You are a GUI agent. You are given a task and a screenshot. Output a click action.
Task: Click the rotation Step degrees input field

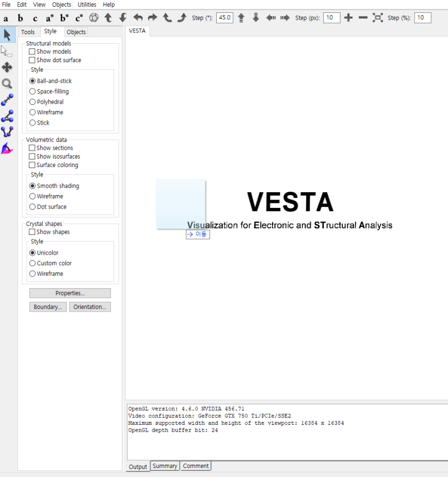click(x=225, y=17)
